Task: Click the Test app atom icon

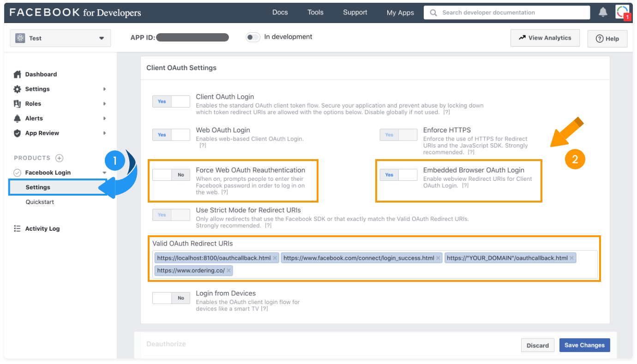Action: (x=20, y=38)
